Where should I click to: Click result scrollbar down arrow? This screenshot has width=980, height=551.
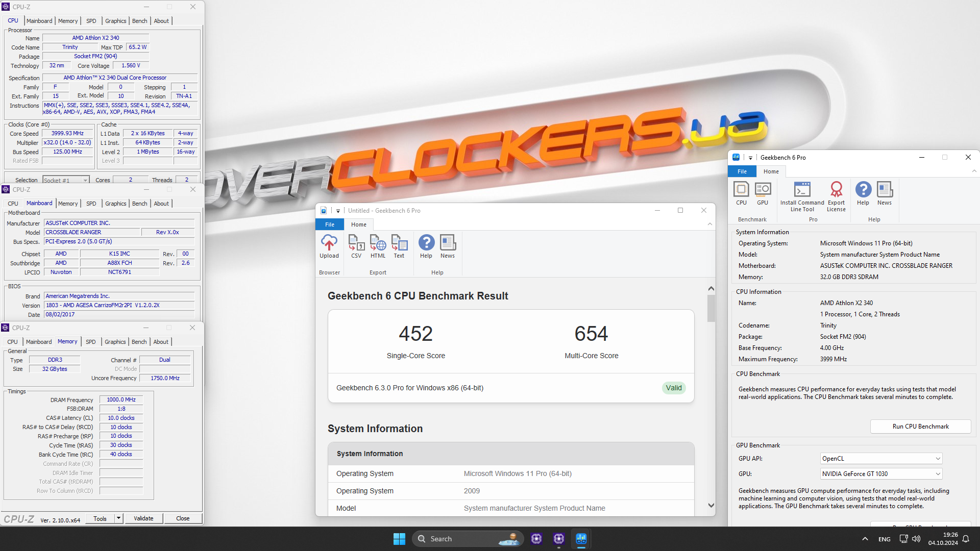(x=711, y=506)
